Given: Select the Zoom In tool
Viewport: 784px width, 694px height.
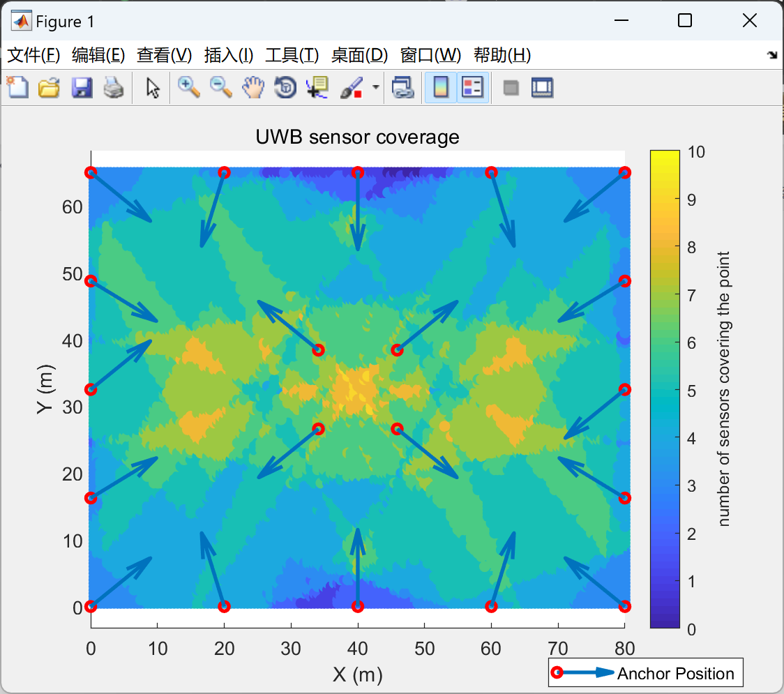Looking at the screenshot, I should coord(188,87).
